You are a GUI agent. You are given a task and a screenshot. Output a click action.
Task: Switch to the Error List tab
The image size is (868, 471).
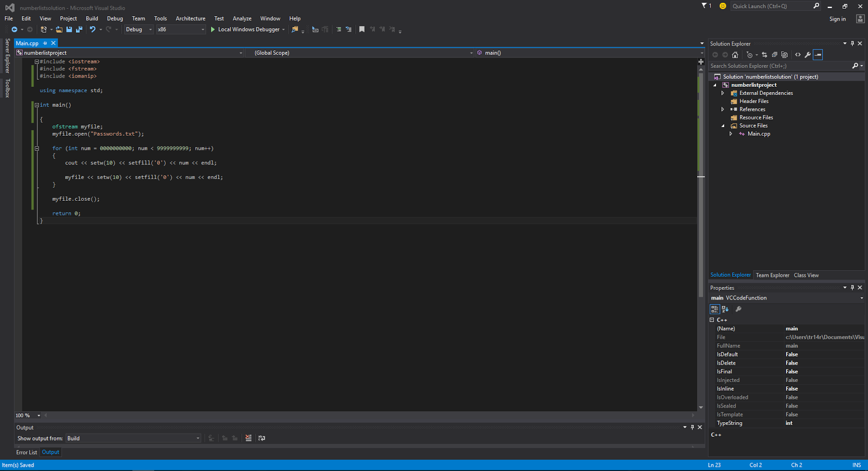(27, 453)
